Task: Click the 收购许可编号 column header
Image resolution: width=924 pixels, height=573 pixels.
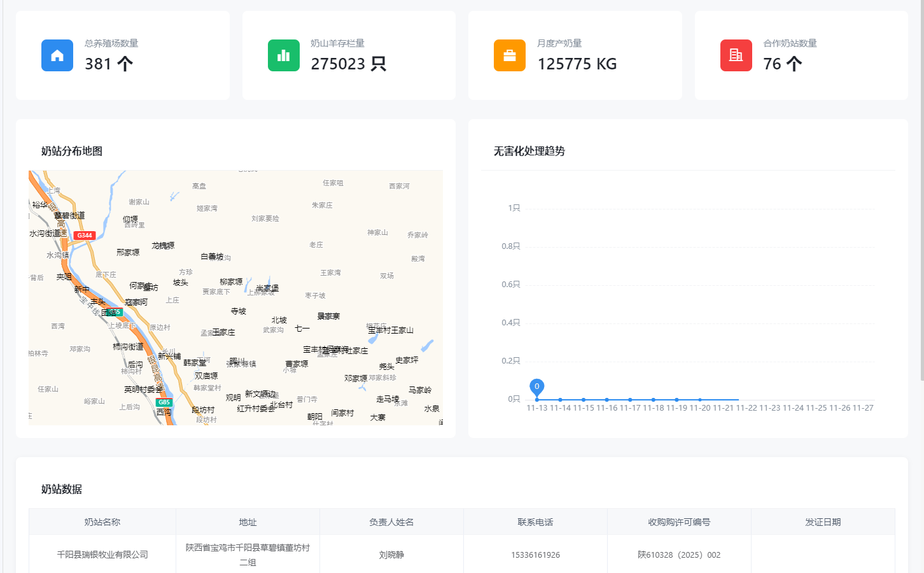Action: 679,522
